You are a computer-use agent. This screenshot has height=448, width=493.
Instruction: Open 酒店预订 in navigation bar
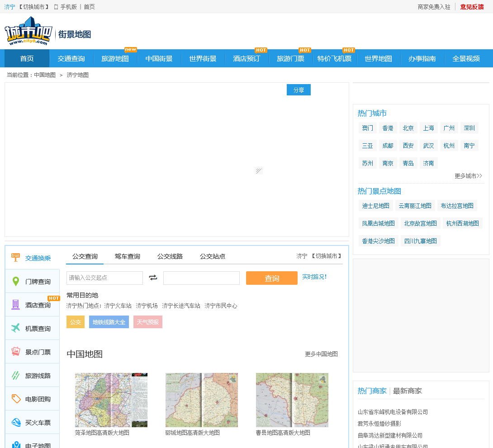click(x=246, y=58)
